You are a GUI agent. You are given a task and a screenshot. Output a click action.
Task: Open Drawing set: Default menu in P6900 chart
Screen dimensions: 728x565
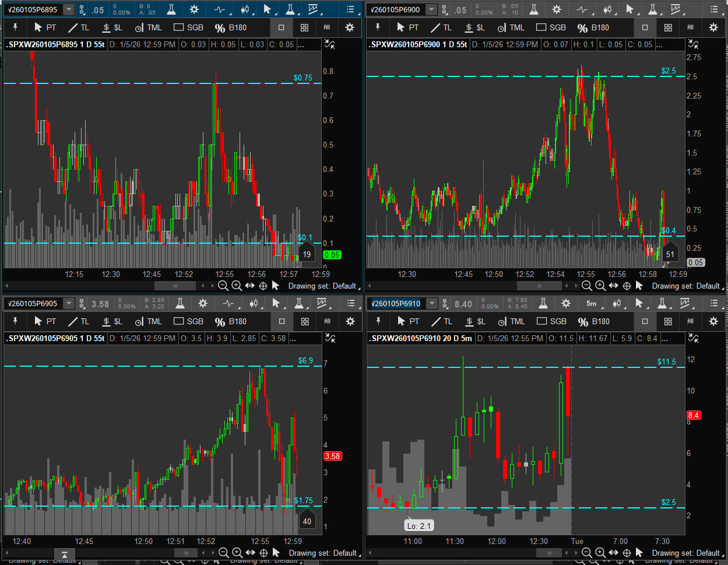[x=685, y=286]
